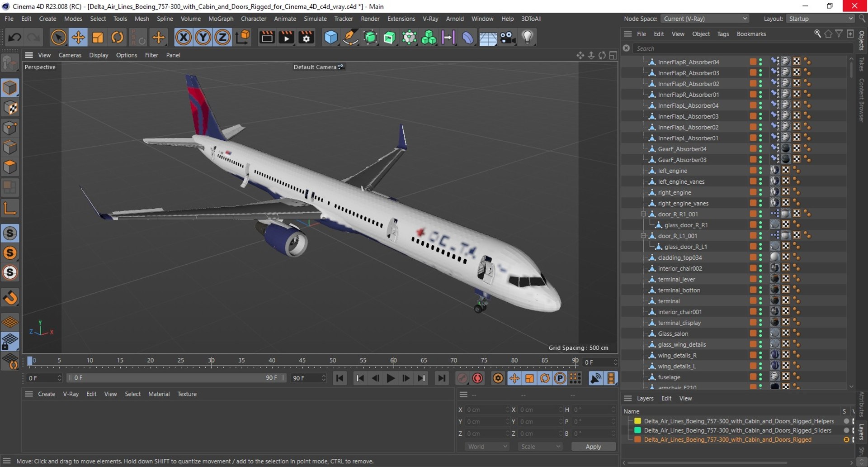Collapse door_R_R1_001 tree item
The height and width of the screenshot is (467, 868).
(x=643, y=214)
